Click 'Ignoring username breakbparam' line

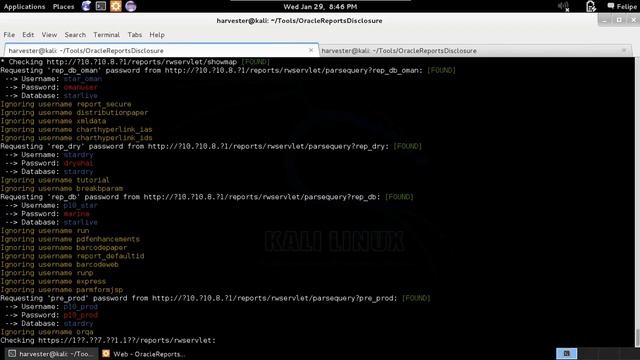(62, 189)
